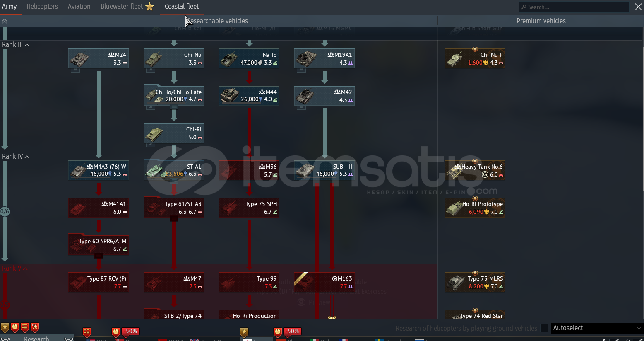Image resolution: width=644 pixels, height=341 pixels.
Task: Click the Research button
Action: coord(36,338)
